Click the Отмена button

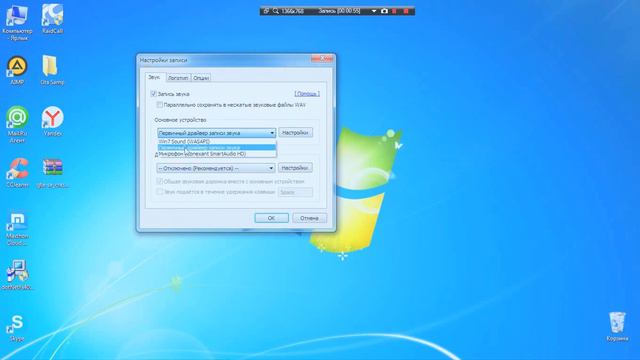click(x=309, y=218)
